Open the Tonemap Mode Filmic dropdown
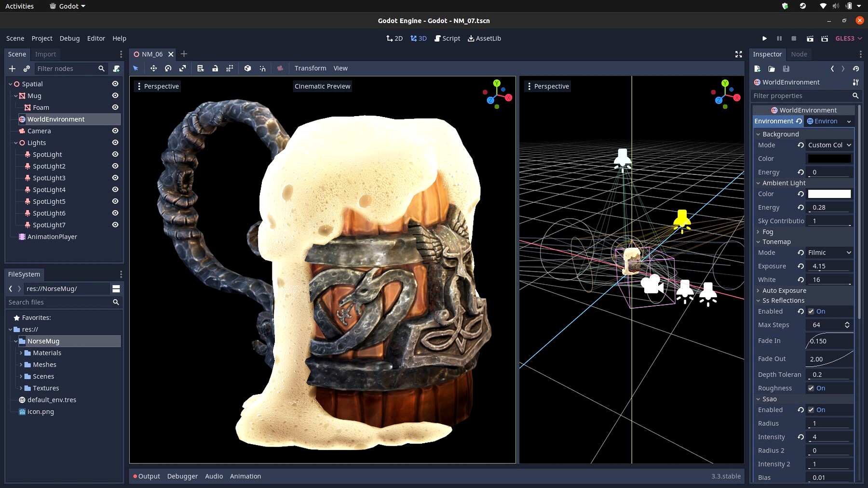 (x=829, y=253)
